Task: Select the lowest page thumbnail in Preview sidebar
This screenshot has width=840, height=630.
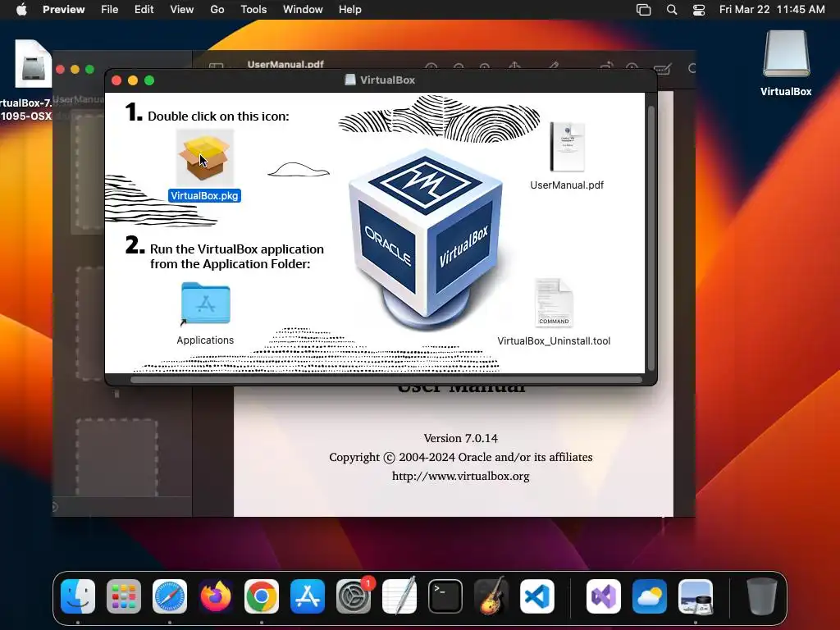Action: coord(116,458)
